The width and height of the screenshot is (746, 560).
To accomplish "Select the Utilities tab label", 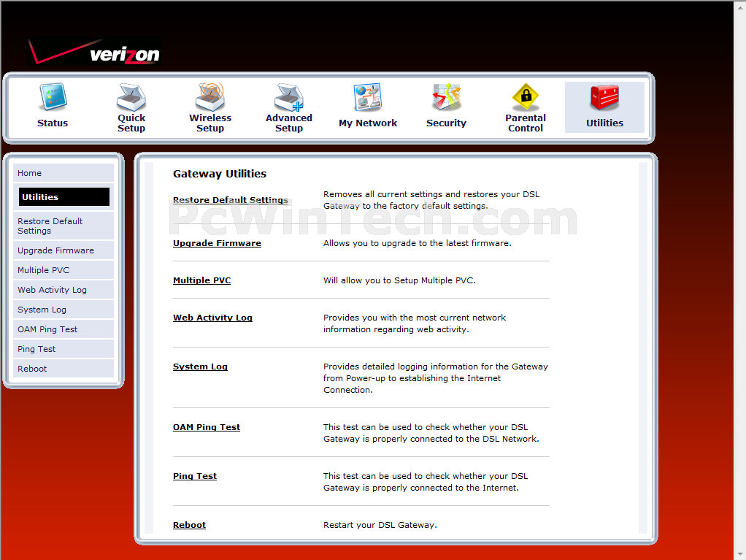I will click(x=604, y=123).
